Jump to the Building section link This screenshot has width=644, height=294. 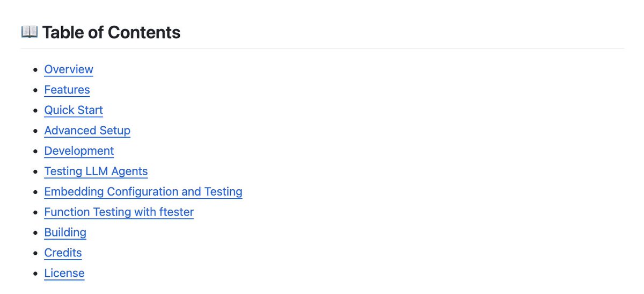pos(65,233)
